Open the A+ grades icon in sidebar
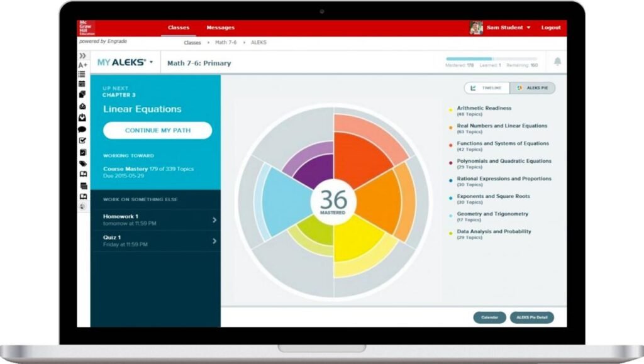 82,65
